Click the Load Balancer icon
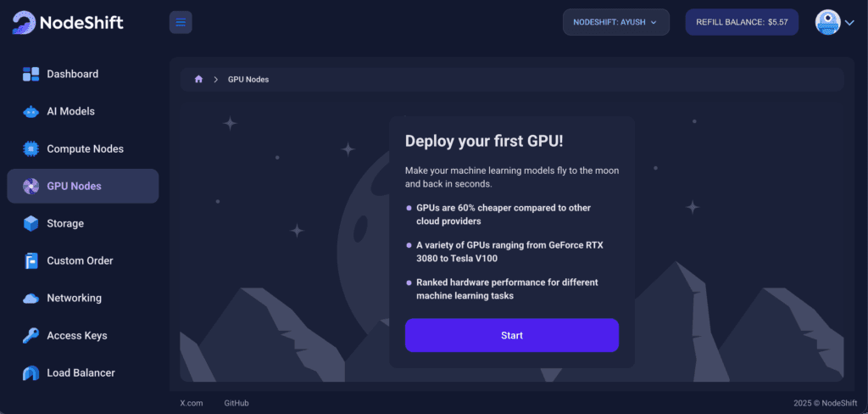This screenshot has width=868, height=414. (x=31, y=372)
